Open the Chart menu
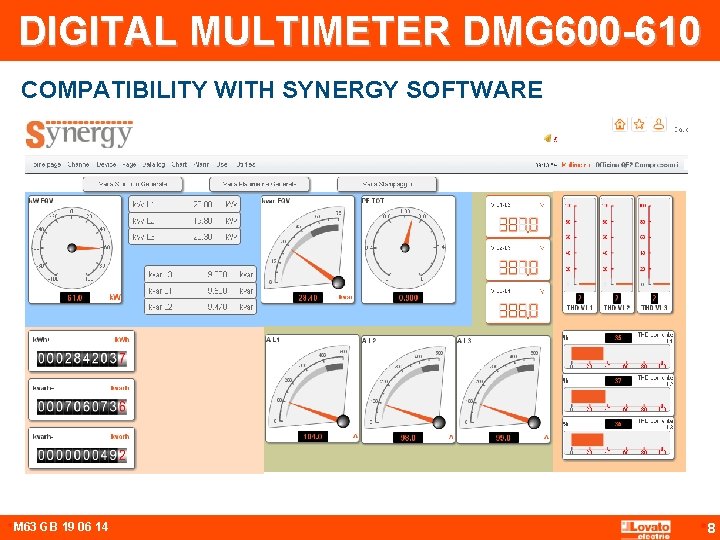This screenshot has height=540, width=720. tap(179, 164)
